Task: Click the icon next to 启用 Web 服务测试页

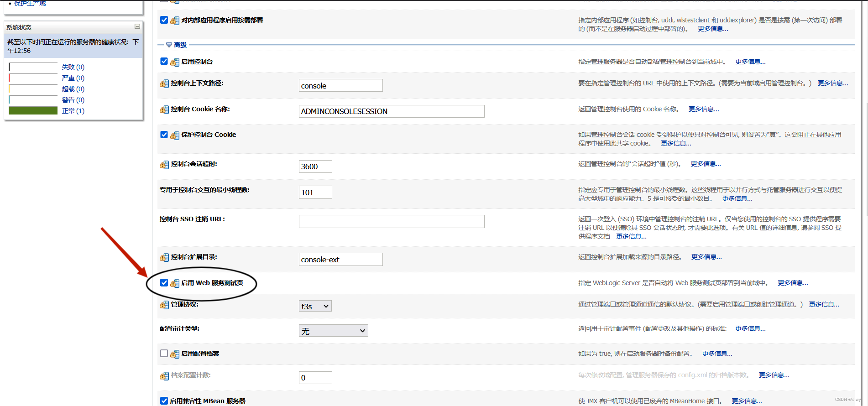Action: pyautogui.click(x=175, y=283)
